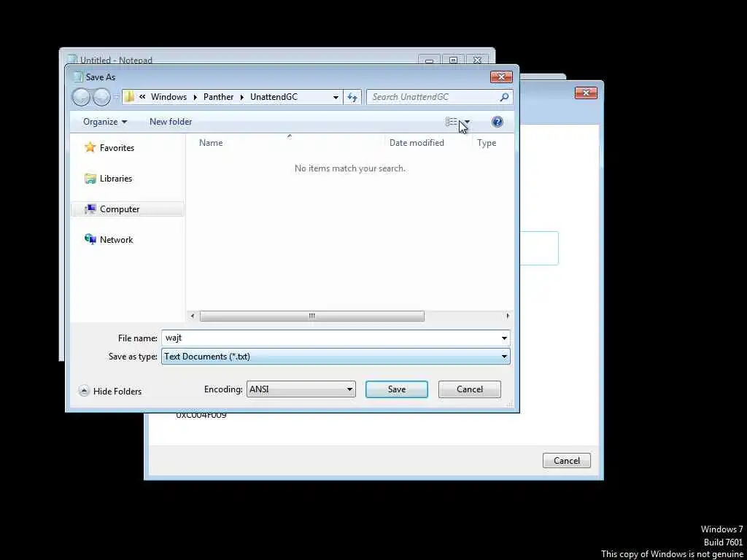Open the address bar history dropdown
Screen dimensions: 747x560
point(336,97)
